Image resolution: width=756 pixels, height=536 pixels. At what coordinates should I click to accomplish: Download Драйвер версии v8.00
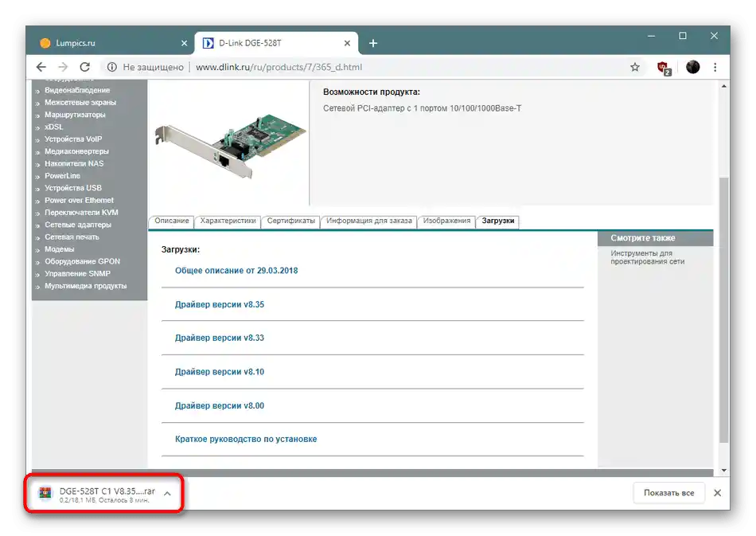(220, 405)
